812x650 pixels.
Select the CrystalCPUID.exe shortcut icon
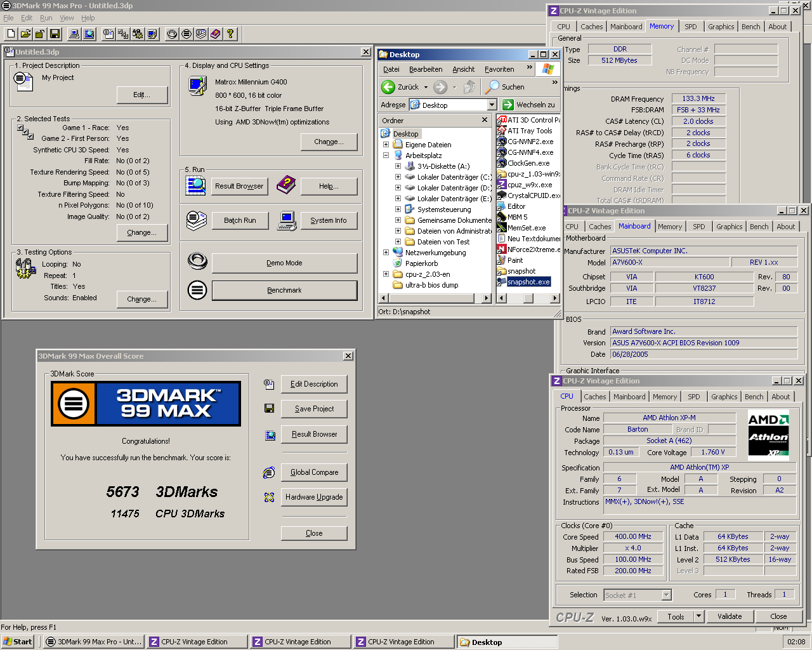pos(502,196)
